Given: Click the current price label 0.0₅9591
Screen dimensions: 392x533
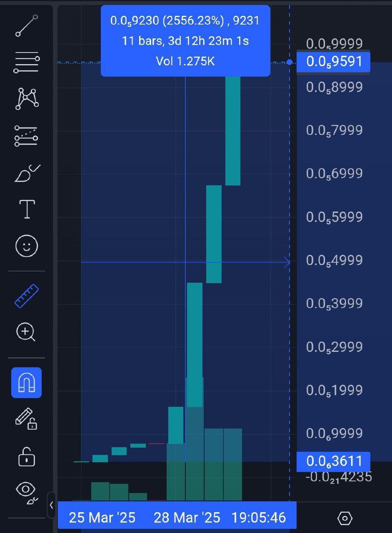Looking at the screenshot, I should coord(333,62).
